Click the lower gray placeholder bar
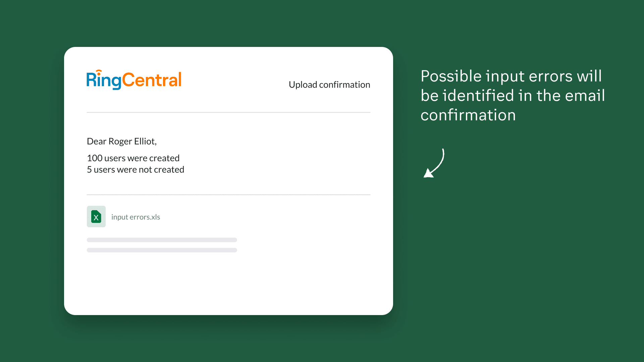The width and height of the screenshot is (644, 362). click(162, 250)
